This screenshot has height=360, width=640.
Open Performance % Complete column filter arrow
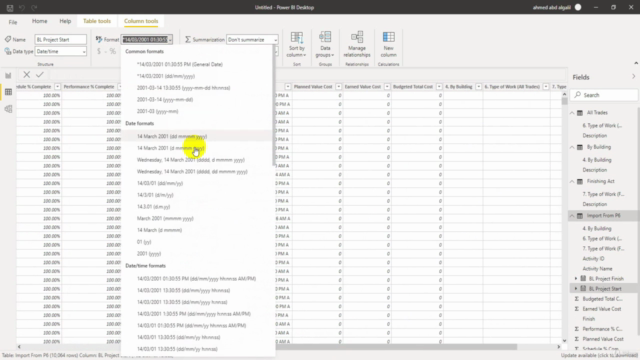click(120, 87)
